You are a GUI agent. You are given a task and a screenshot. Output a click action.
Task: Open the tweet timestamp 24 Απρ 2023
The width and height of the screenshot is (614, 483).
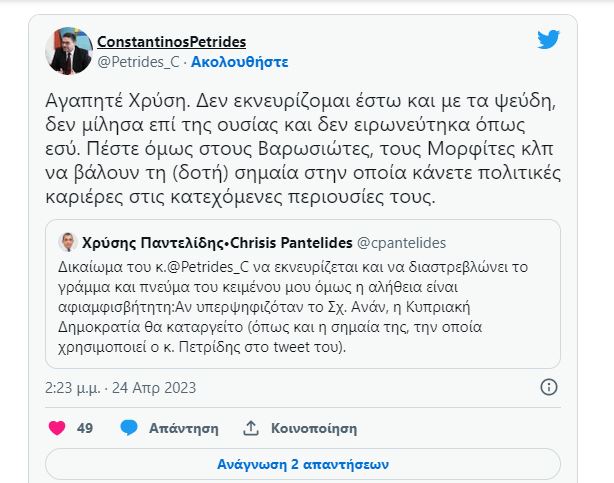pos(153,387)
